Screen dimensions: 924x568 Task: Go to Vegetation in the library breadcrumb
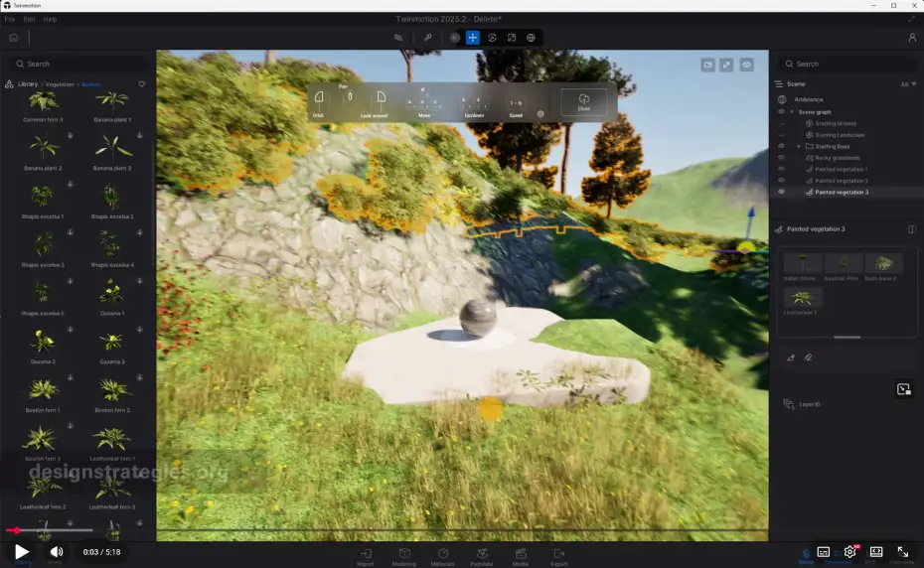[60, 84]
